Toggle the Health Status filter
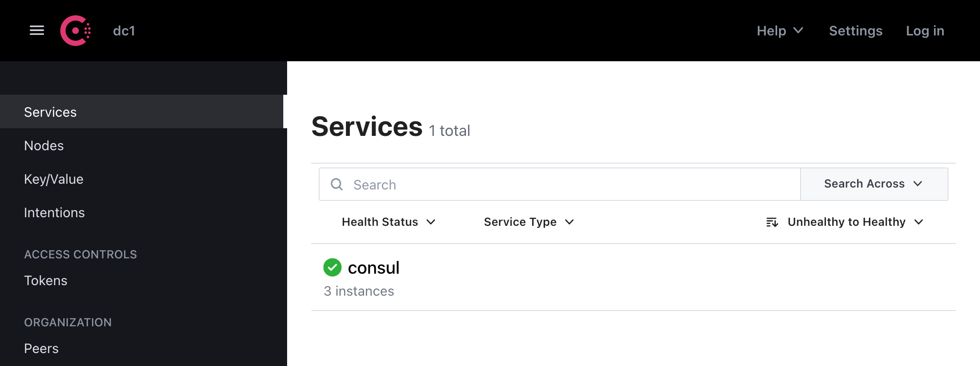Screen dimensions: 980x366 (388, 222)
